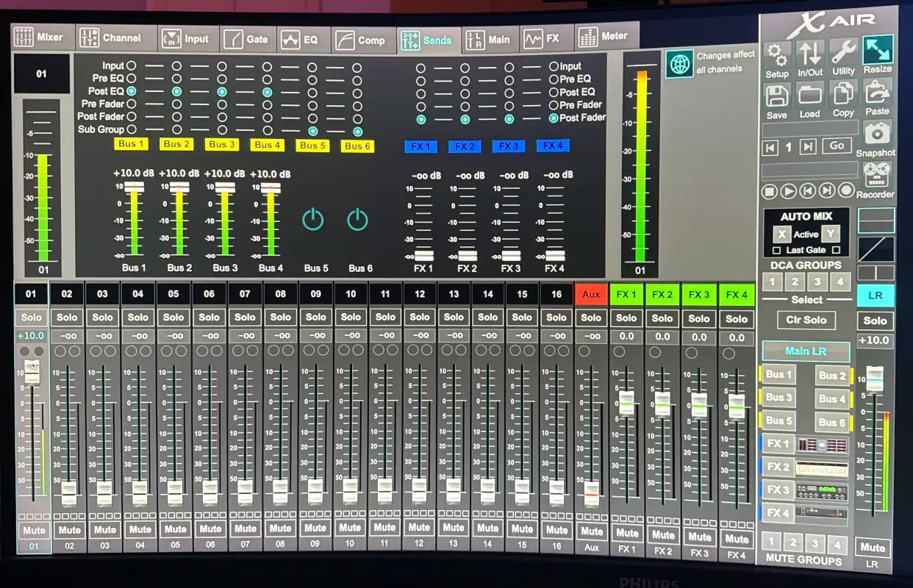Open the In/Out routing icon

[x=810, y=53]
